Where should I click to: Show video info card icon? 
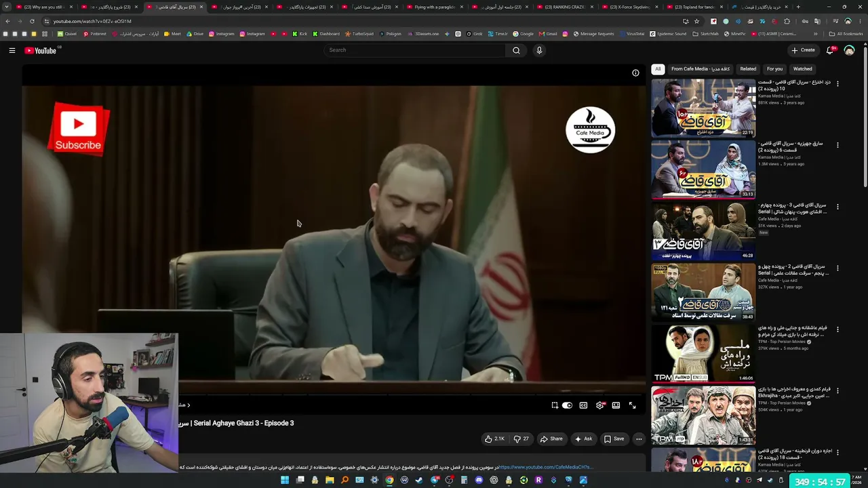coord(635,73)
